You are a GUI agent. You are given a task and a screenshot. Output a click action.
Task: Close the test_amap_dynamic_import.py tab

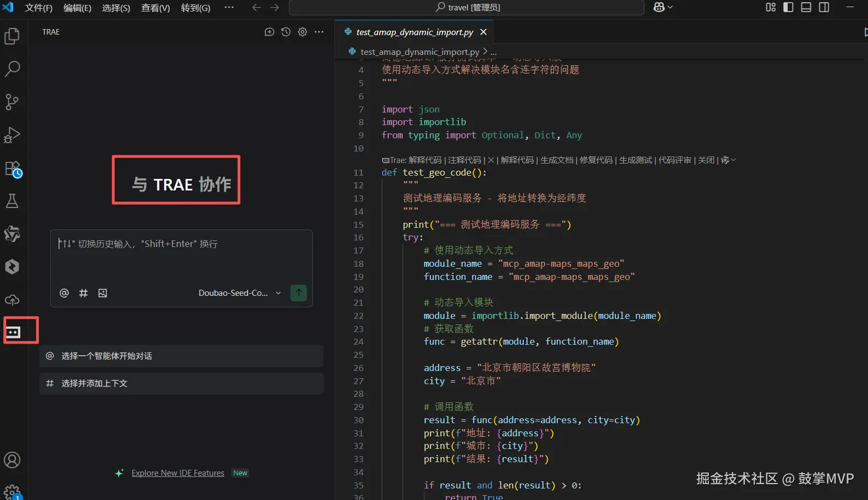483,32
